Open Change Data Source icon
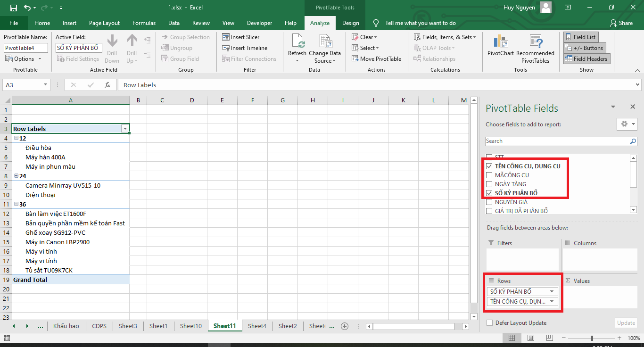644x347 pixels. point(324,42)
